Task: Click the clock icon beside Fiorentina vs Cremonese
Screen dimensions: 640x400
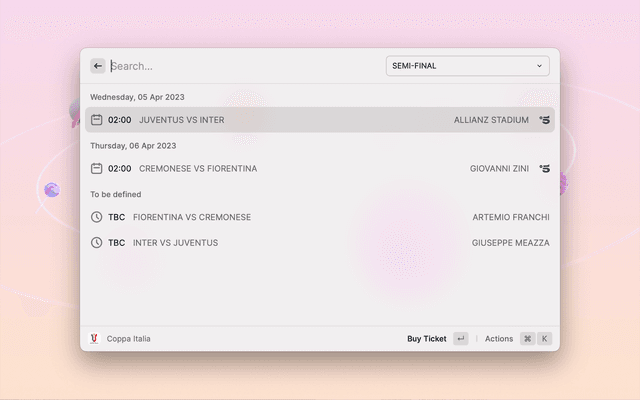Action: point(97,217)
